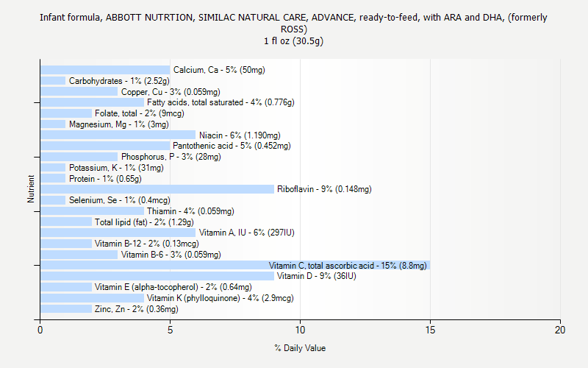
Task: Click the blue bar for Thiamin
Action: pos(93,211)
